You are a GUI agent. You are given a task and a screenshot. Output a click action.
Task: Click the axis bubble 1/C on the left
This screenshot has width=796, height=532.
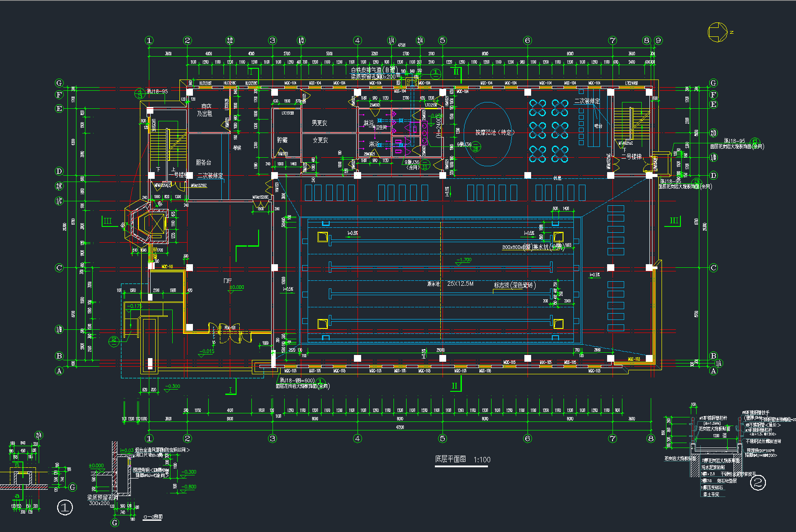click(59, 201)
